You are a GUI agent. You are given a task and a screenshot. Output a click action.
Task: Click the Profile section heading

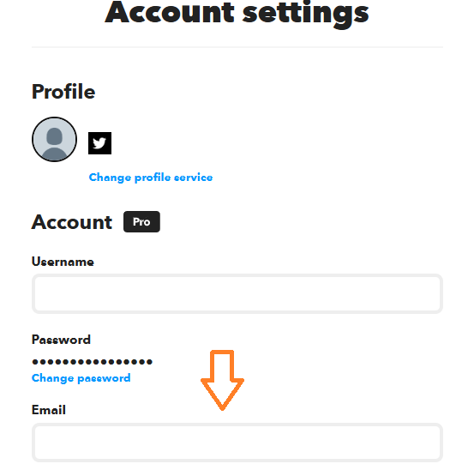point(63,92)
